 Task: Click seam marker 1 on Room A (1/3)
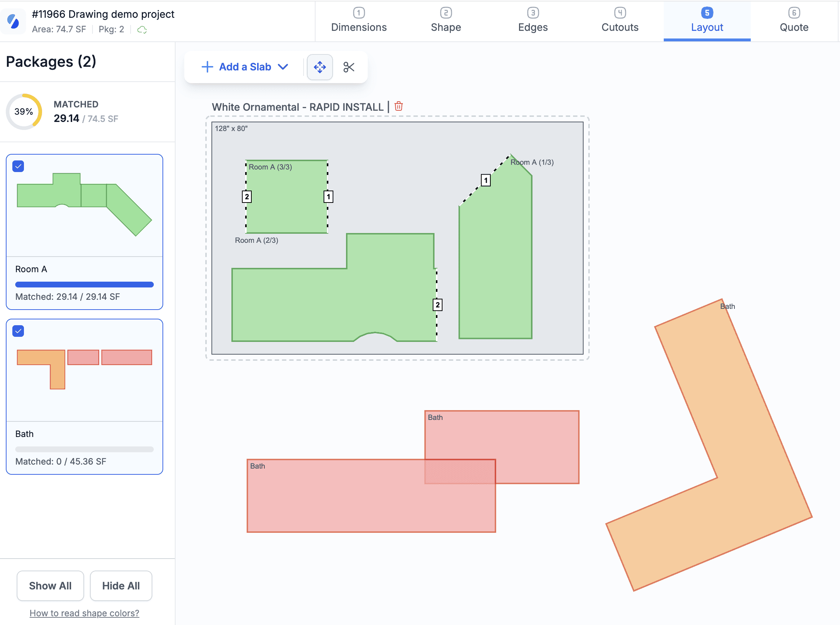(x=485, y=180)
